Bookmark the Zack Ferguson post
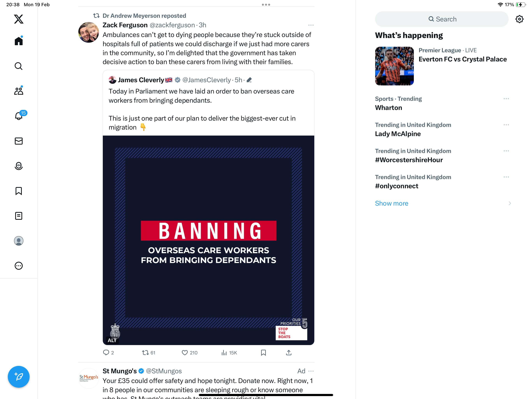The height and width of the screenshot is (399, 532). pyautogui.click(x=263, y=353)
